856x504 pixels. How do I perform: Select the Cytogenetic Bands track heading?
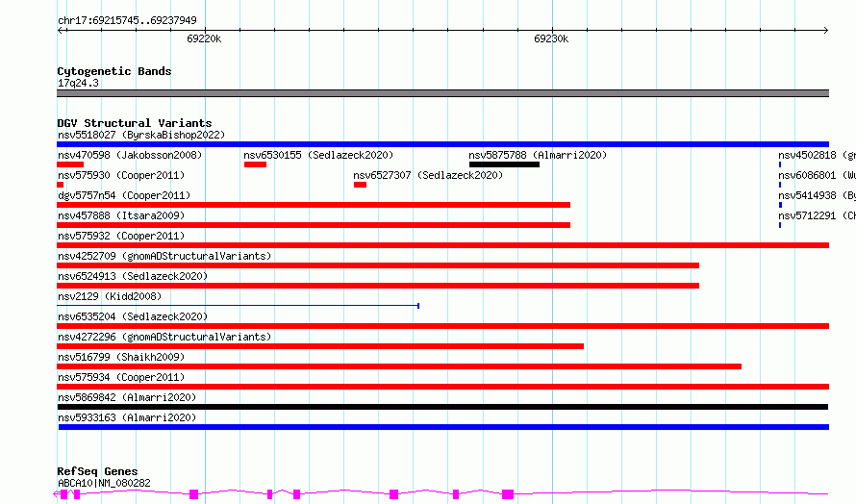[114, 71]
